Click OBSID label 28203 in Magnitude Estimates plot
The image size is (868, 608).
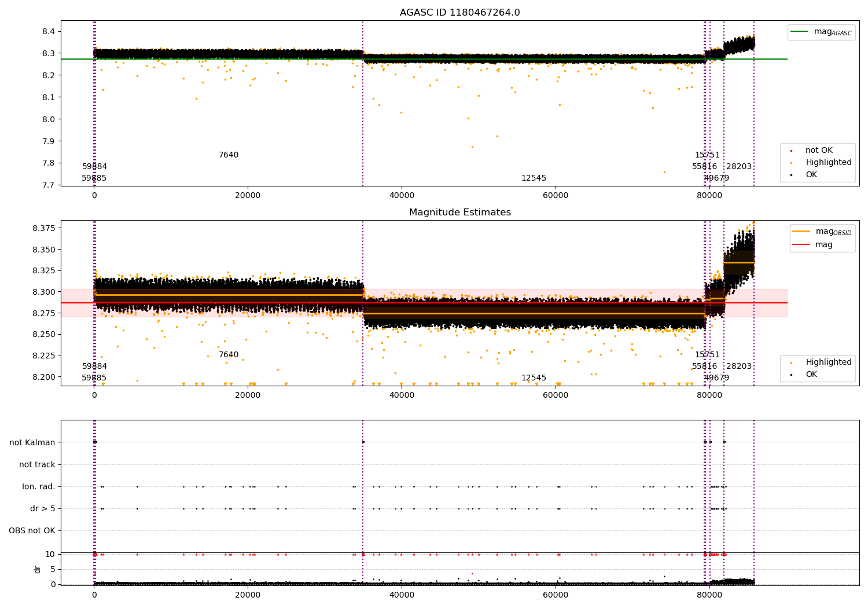pyautogui.click(x=739, y=367)
